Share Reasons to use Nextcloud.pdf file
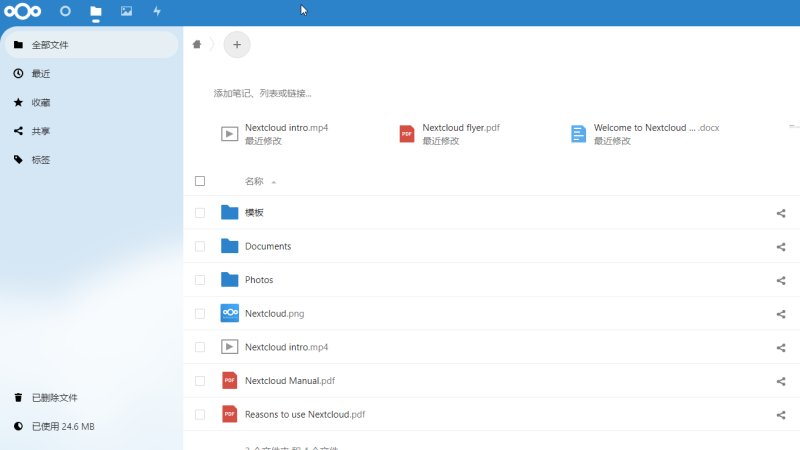The image size is (800, 450). [x=781, y=415]
